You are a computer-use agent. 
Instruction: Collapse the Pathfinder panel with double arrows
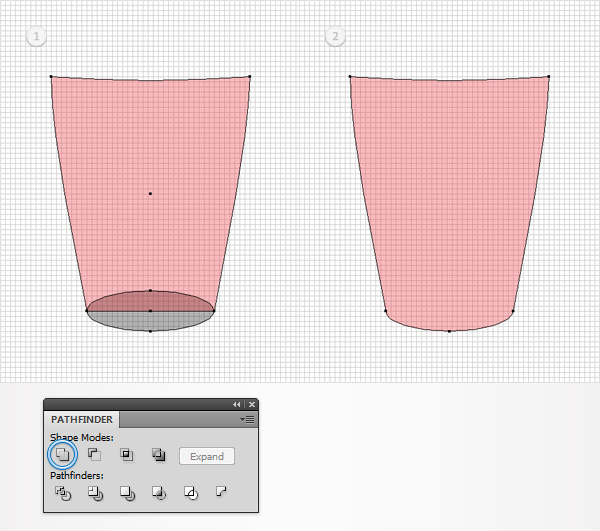coord(236,404)
